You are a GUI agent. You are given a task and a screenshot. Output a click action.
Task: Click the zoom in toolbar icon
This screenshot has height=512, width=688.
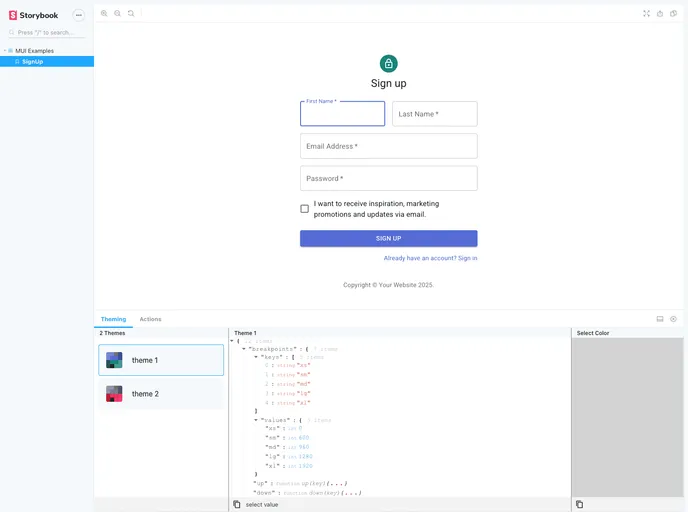(104, 13)
